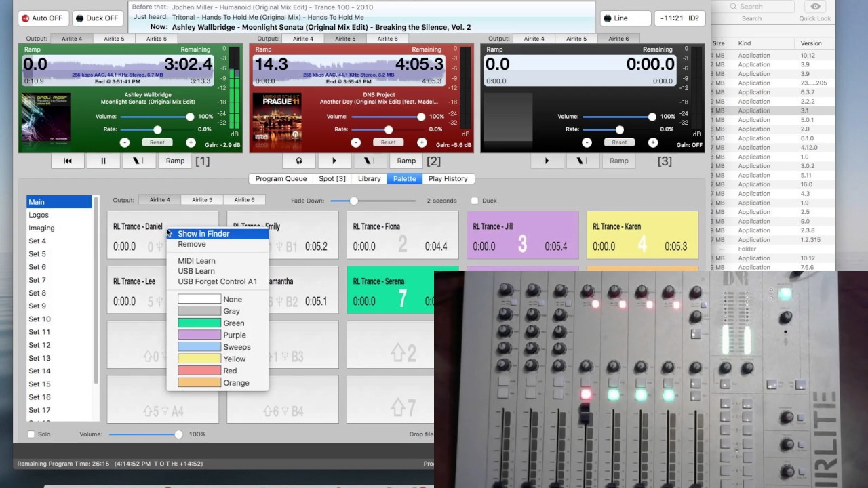The image size is (868, 488).
Task: Select Airlite 5 output for player 2
Action: [345, 39]
